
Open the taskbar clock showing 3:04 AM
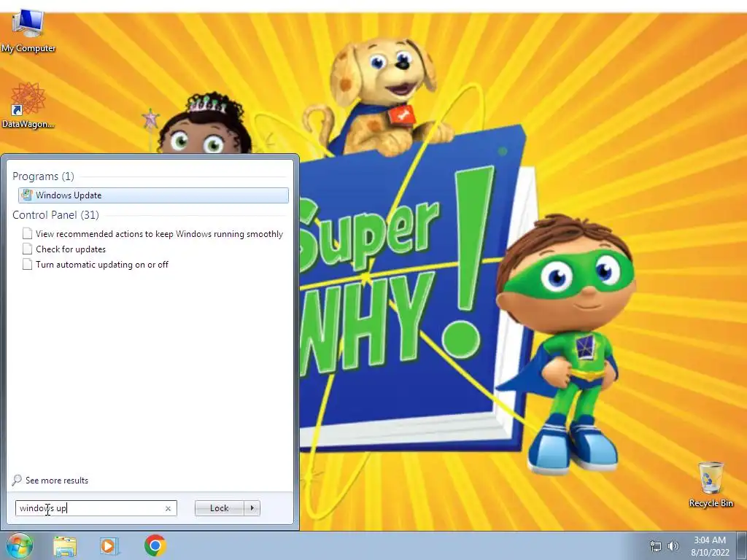[710, 546]
